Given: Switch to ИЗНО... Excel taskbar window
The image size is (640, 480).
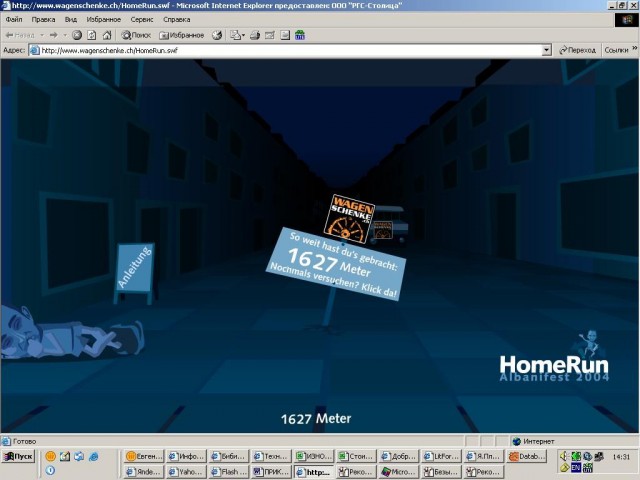Looking at the screenshot, I should click(314, 456).
